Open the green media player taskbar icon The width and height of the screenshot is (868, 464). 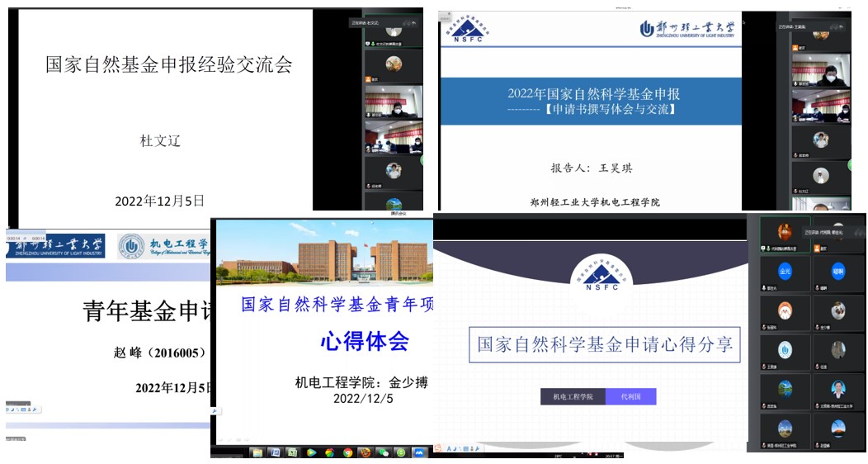tap(311, 452)
